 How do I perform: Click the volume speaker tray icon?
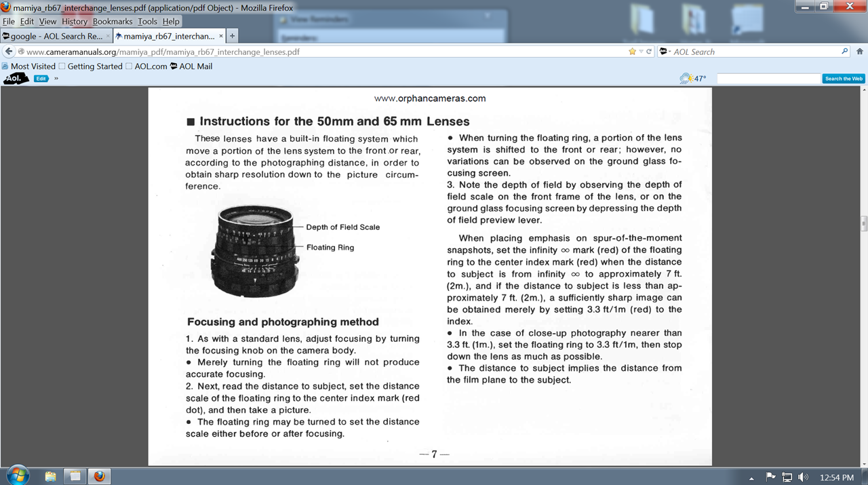pos(804,477)
